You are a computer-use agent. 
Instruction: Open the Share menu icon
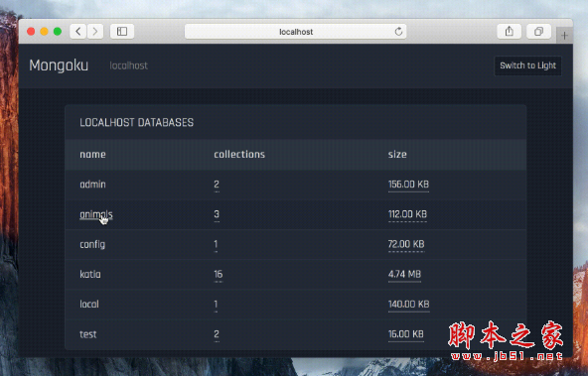click(x=509, y=32)
